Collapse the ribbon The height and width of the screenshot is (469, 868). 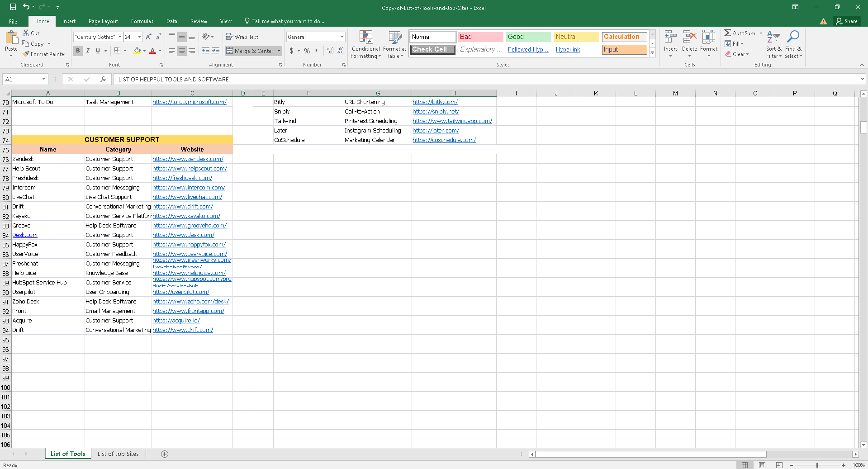[x=862, y=65]
